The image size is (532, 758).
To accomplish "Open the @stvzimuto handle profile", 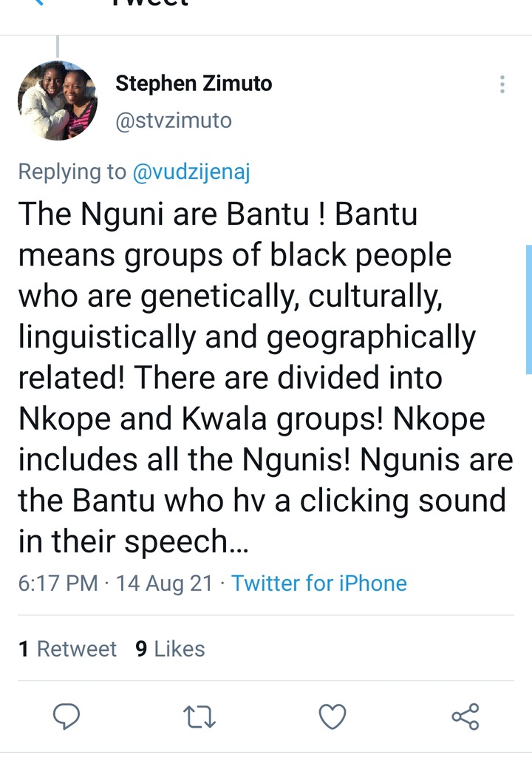I will (174, 121).
